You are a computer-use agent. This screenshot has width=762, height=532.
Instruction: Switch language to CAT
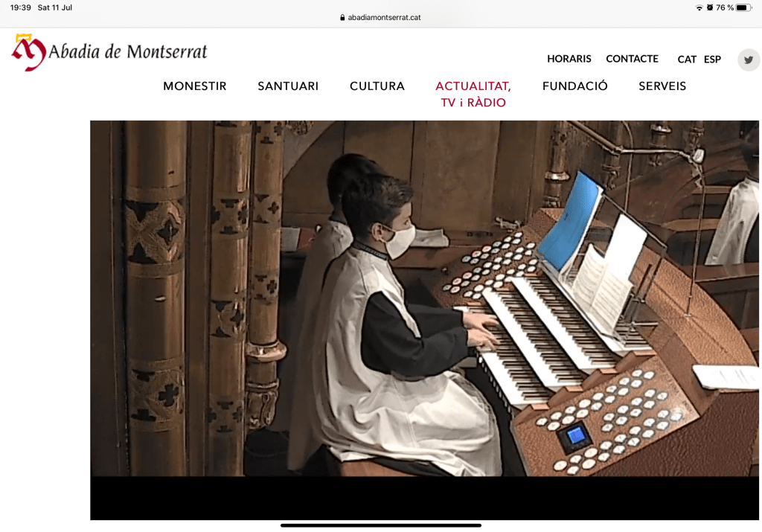point(687,60)
